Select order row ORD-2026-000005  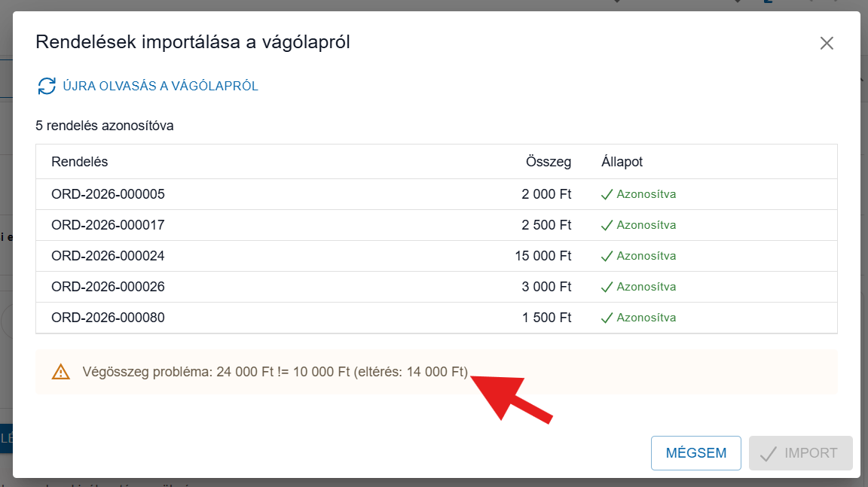click(x=108, y=194)
